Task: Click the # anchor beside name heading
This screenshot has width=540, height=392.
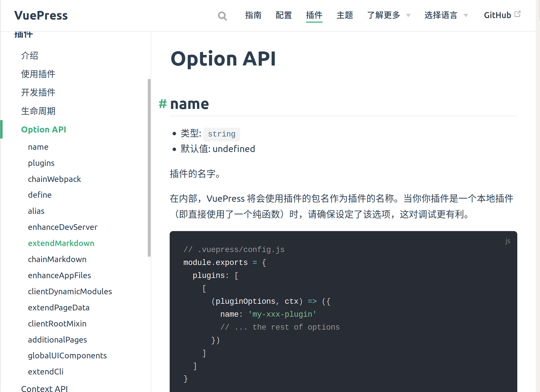Action: click(x=163, y=104)
